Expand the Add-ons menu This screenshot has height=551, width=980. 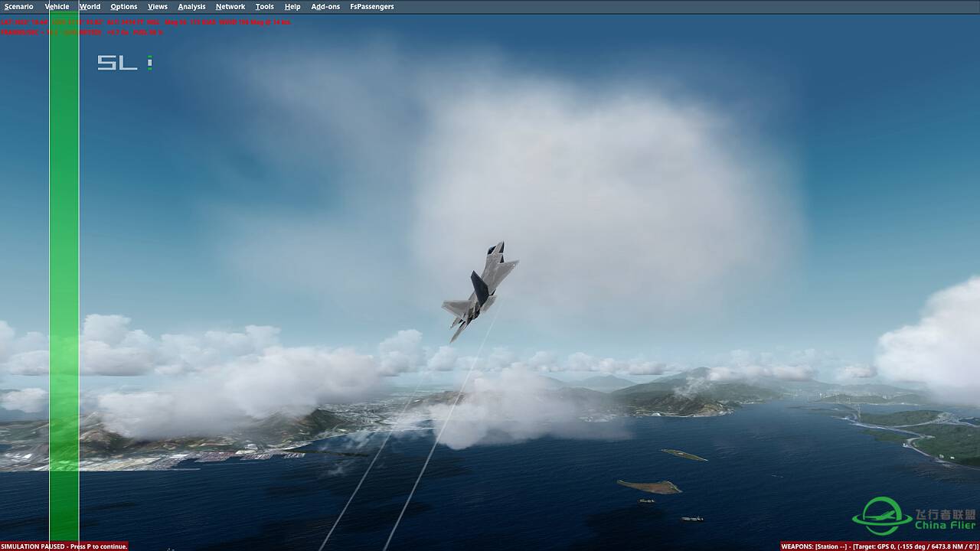click(x=325, y=7)
